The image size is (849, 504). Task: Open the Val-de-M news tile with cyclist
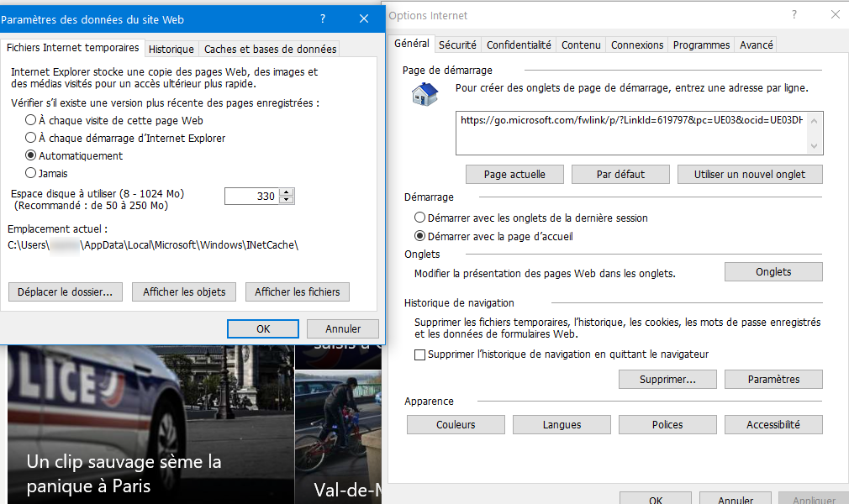pyautogui.click(x=339, y=438)
